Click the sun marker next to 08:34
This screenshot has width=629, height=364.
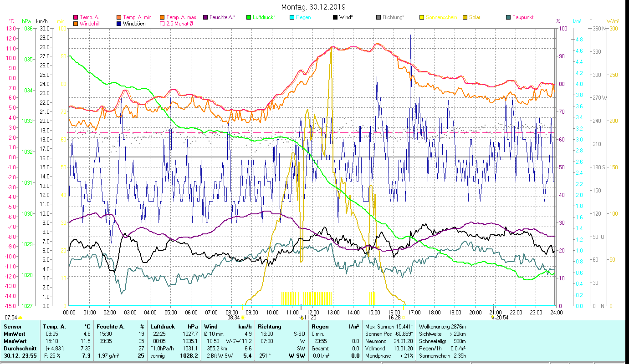tap(242, 318)
